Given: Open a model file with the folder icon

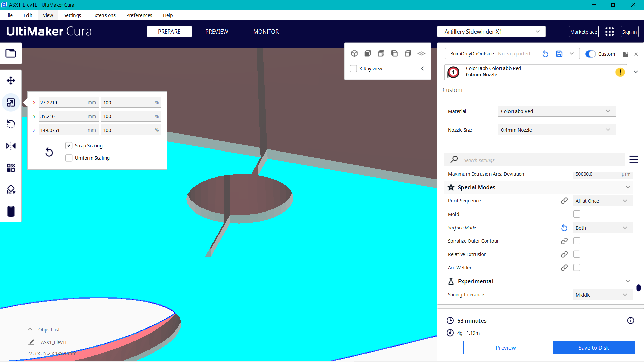Looking at the screenshot, I should (x=11, y=53).
